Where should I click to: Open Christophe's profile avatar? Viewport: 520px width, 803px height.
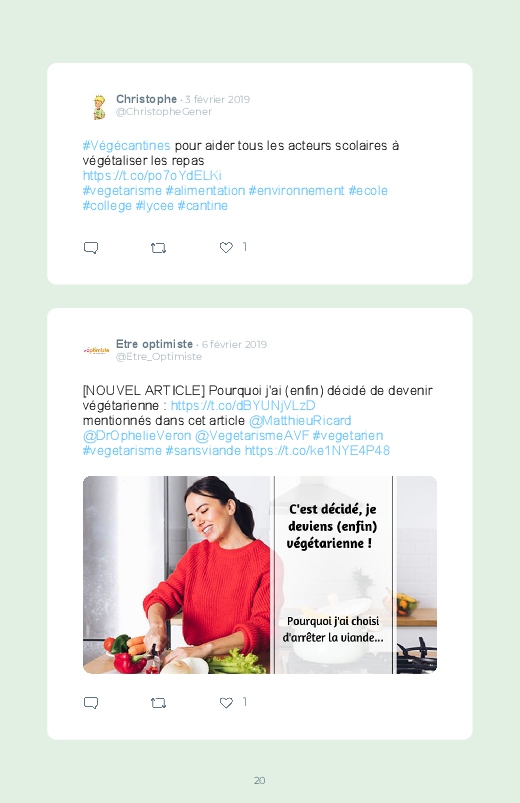[98, 107]
